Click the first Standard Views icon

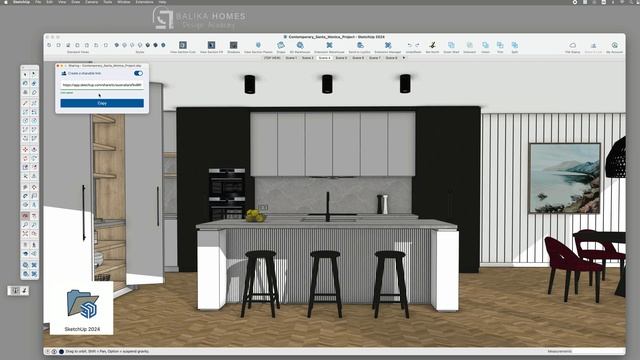[x=49, y=45]
